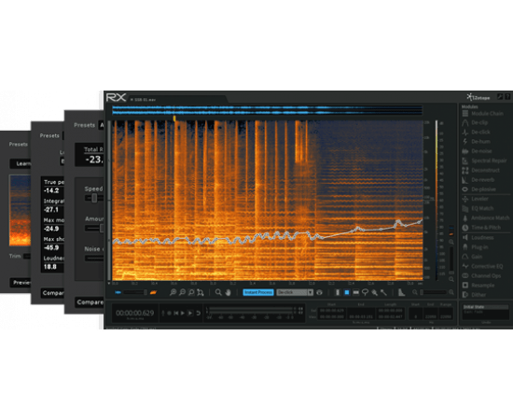Select the brush selection tool
The width and height of the screenshot is (513, 420).
pyautogui.click(x=374, y=292)
